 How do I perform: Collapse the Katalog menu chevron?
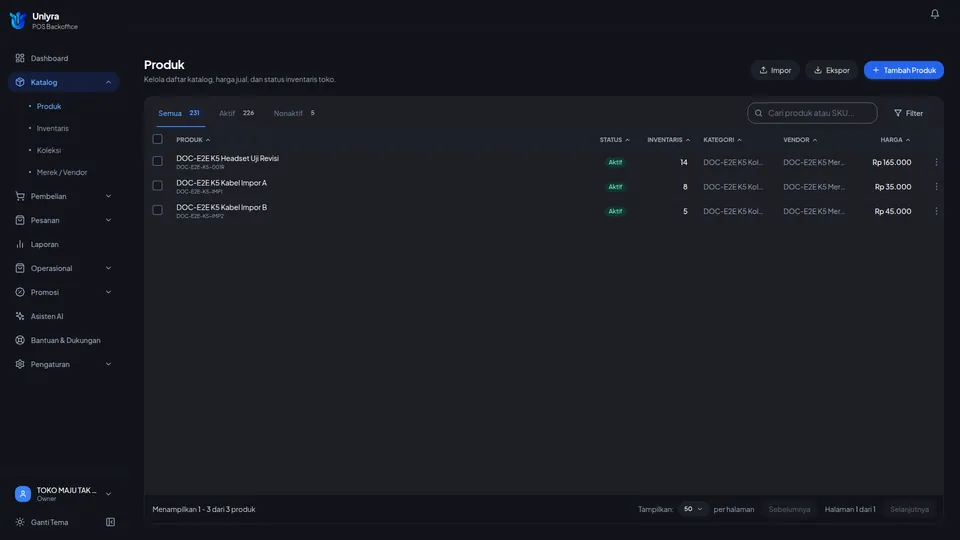click(x=108, y=82)
